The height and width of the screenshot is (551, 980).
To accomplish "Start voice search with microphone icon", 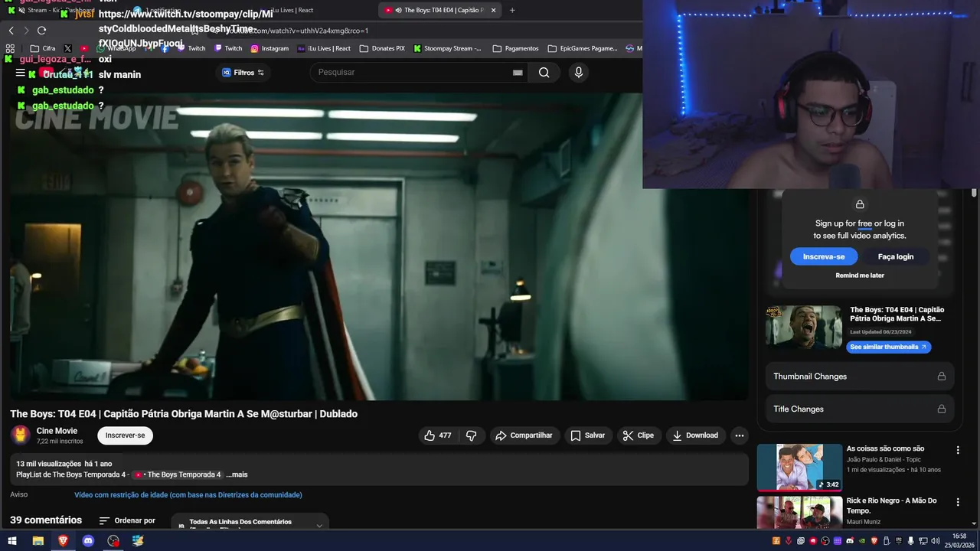I will 578,73.
